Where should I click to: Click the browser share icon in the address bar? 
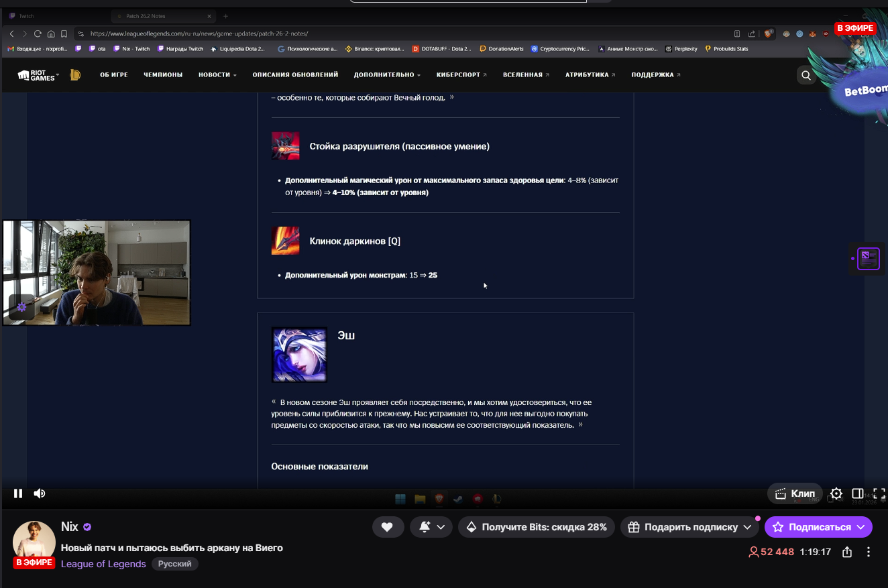click(752, 34)
